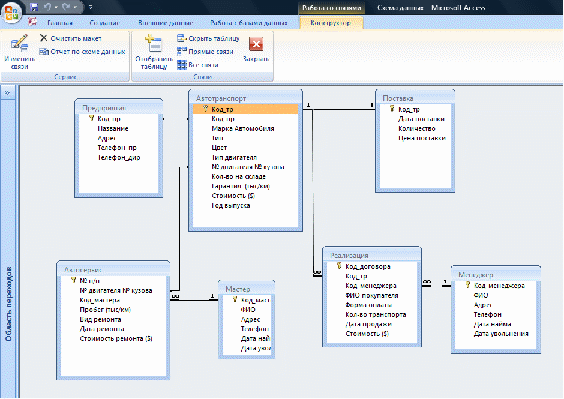This screenshot has width=564, height=399.
Task: Click the key icon next to Код_договора
Action: [x=339, y=266]
